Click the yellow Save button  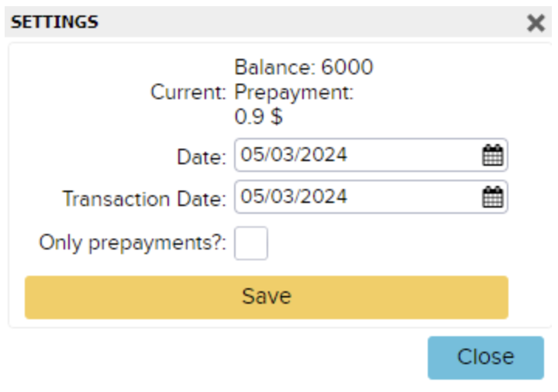266,297
